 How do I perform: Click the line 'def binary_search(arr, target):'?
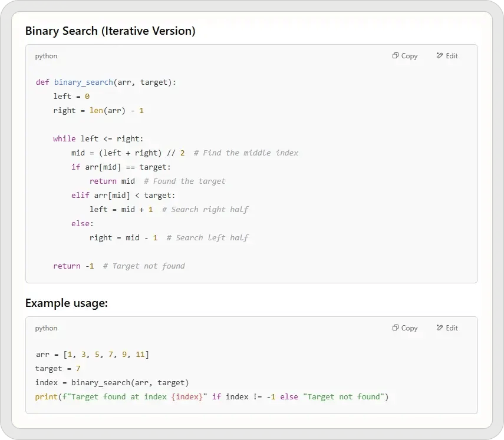(x=106, y=82)
